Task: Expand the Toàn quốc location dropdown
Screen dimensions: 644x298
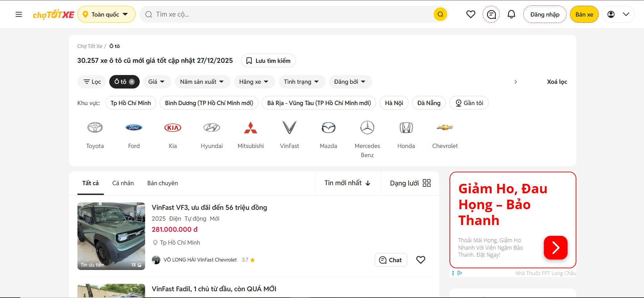Action: tap(107, 15)
